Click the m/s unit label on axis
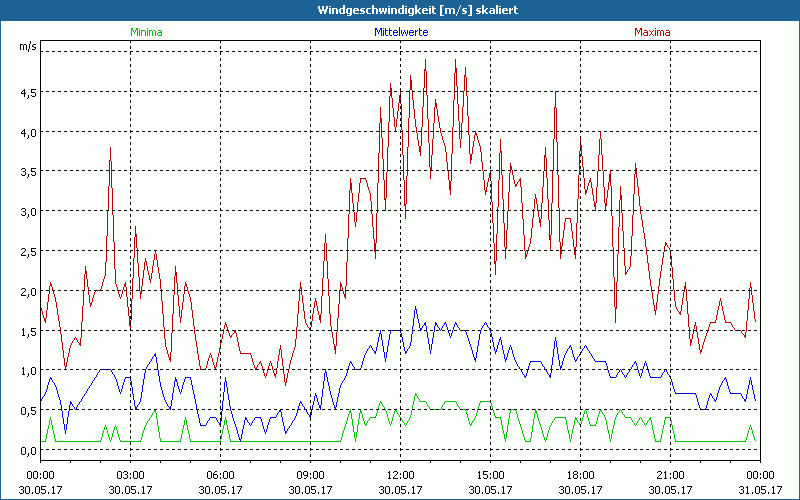The image size is (800, 500). [28, 47]
